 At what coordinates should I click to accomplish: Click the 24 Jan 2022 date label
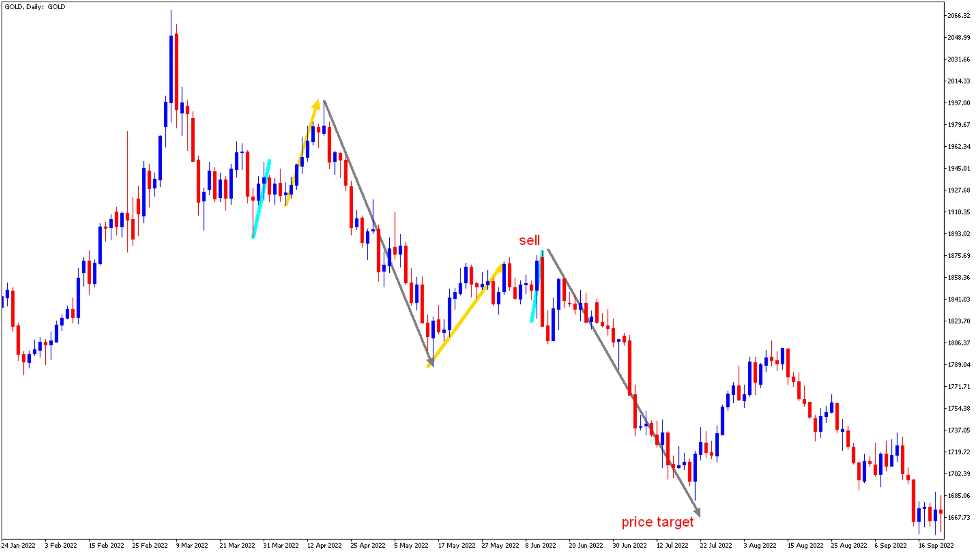click(18, 545)
